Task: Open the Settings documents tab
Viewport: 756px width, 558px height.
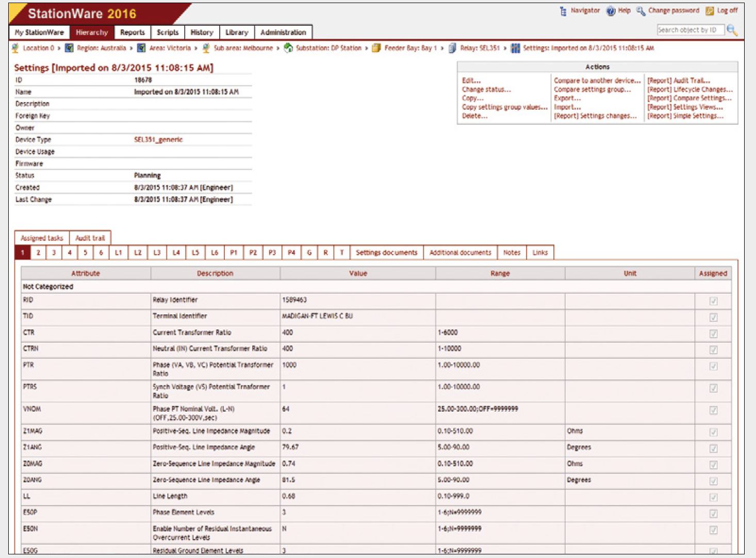Action: tap(386, 252)
